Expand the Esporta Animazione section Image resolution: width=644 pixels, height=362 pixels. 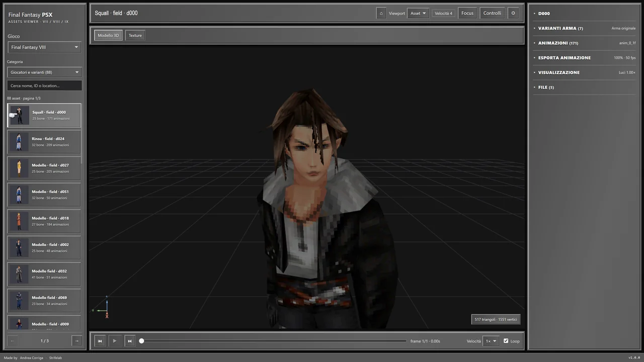pos(585,58)
